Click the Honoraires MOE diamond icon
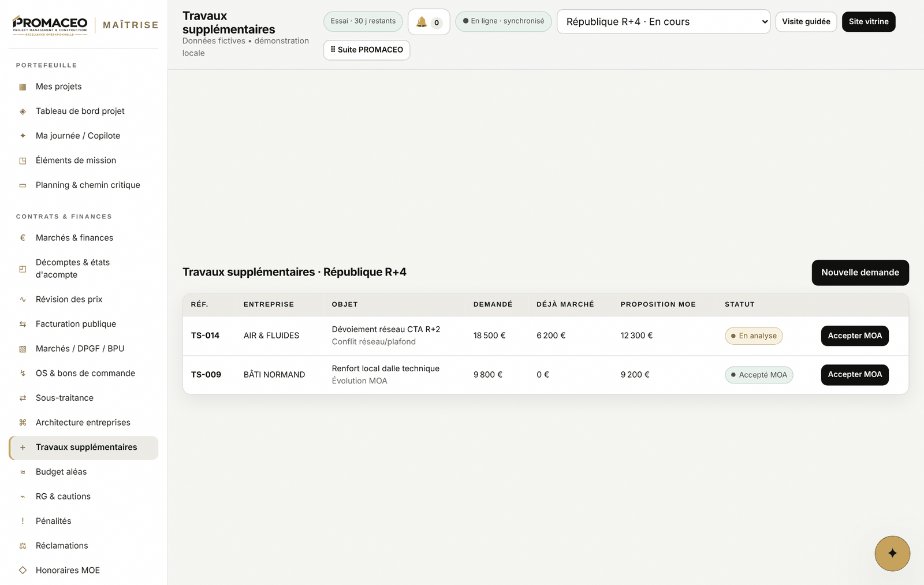 (23, 571)
